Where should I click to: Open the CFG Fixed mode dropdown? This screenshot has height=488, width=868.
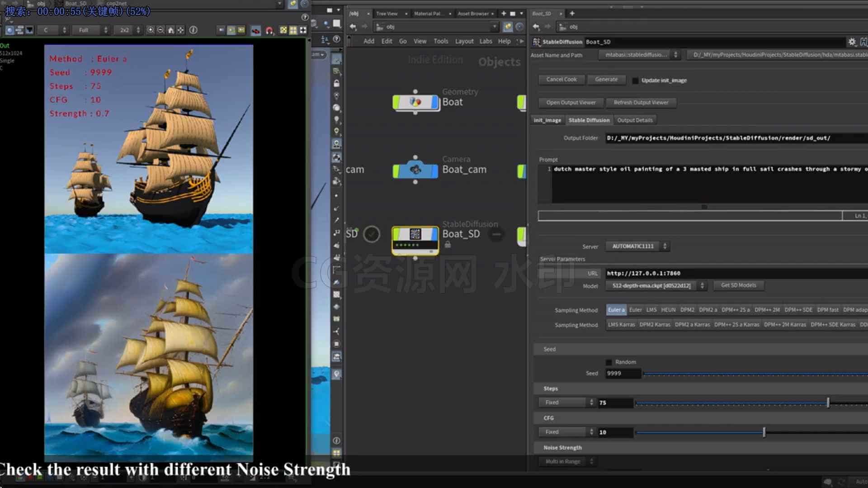click(x=567, y=432)
